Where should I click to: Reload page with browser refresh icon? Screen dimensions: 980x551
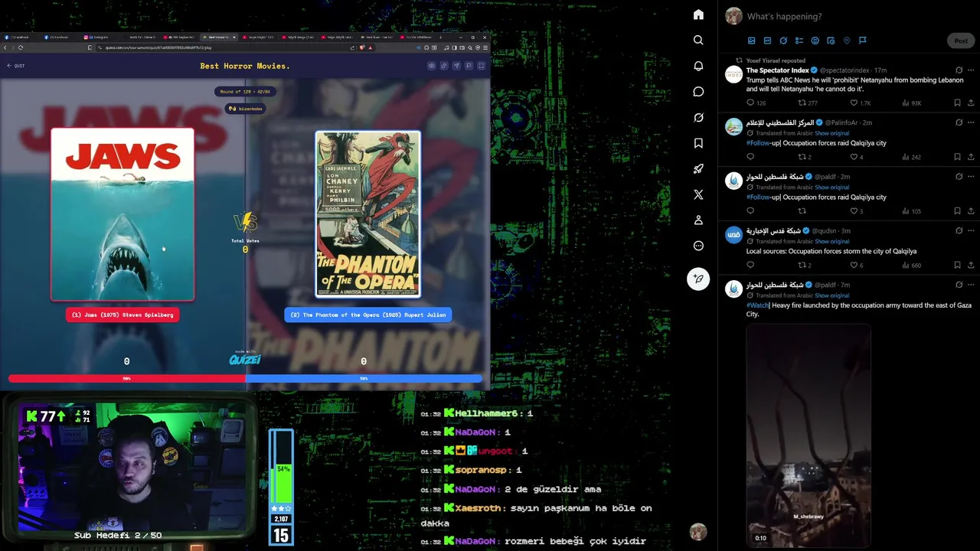[x=21, y=47]
